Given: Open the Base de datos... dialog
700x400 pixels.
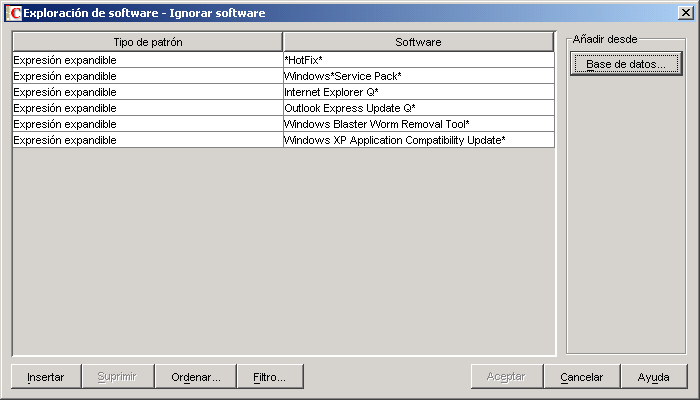Looking at the screenshot, I should 626,64.
